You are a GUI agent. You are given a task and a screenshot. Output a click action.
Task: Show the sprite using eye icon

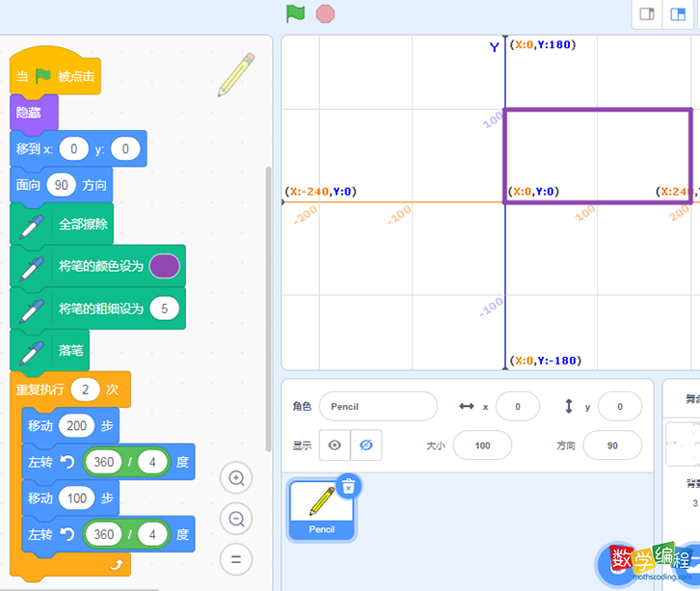[x=335, y=445]
